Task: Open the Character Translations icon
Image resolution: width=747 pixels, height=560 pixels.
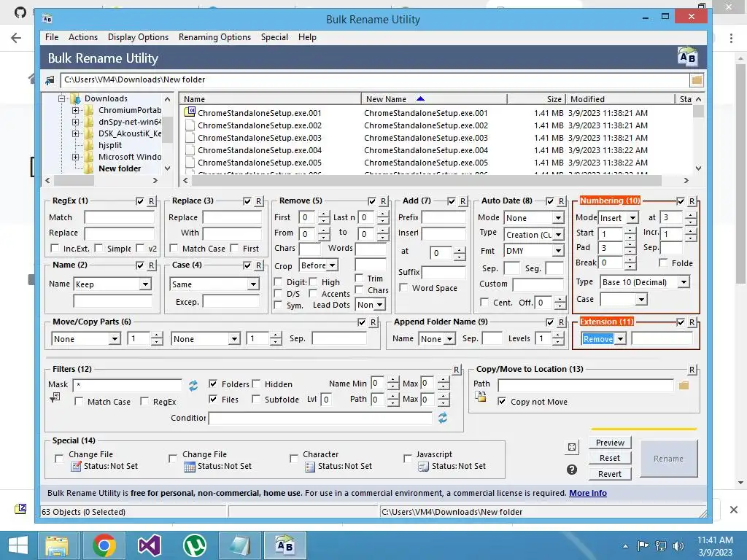Action: [310, 467]
